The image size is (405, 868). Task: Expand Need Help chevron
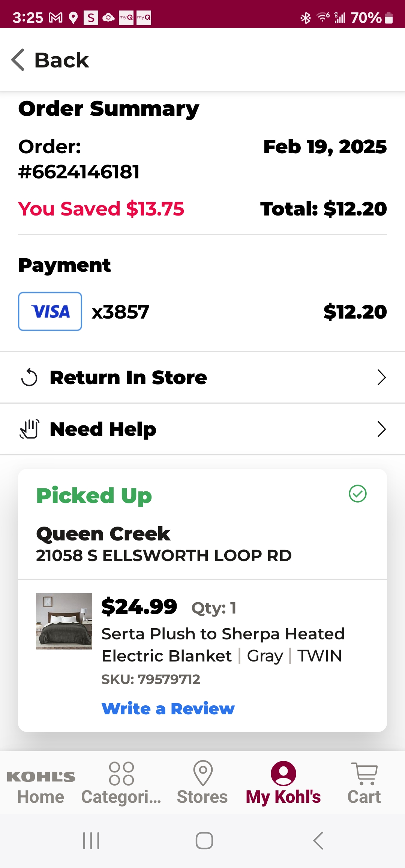click(381, 429)
